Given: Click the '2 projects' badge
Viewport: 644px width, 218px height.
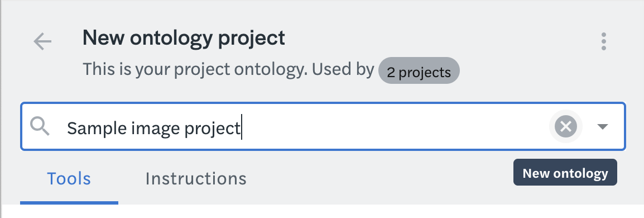Looking at the screenshot, I should pyautogui.click(x=419, y=71).
